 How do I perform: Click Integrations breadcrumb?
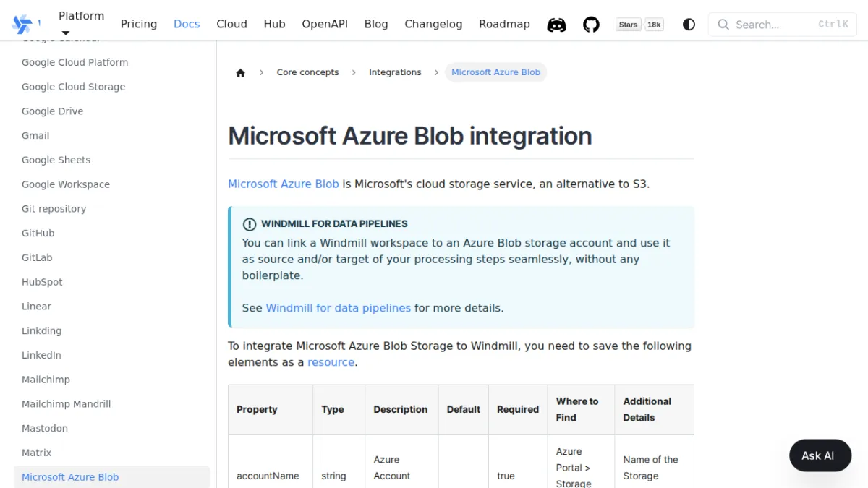point(395,72)
